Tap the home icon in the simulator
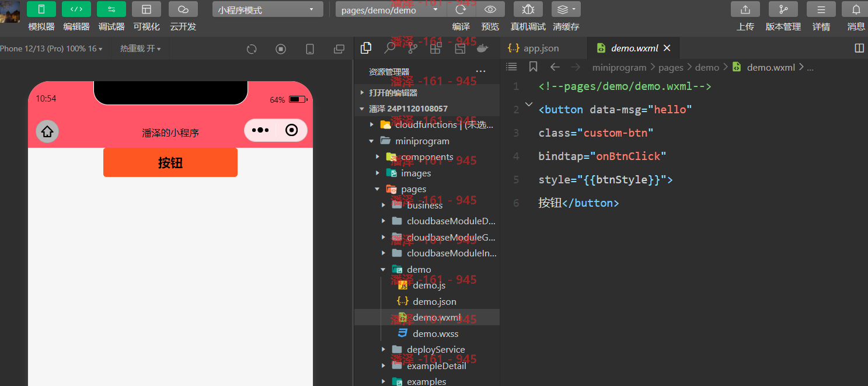This screenshot has height=386, width=868. (47, 132)
